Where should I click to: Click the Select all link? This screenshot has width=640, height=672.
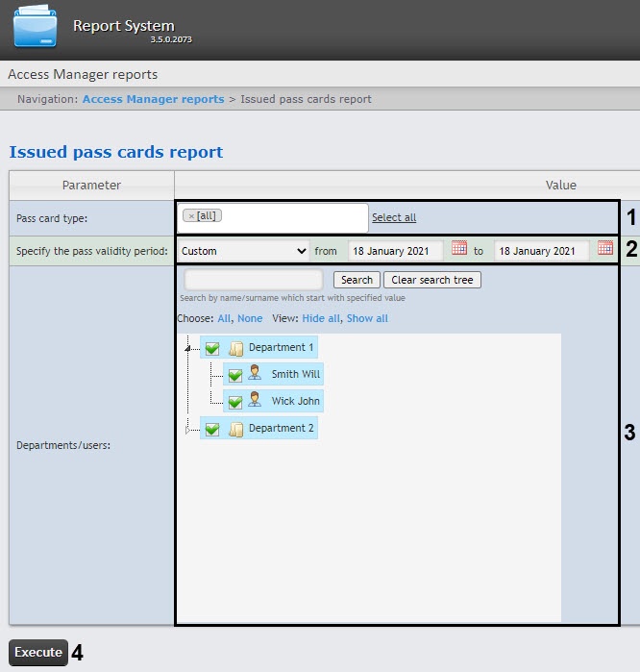pyautogui.click(x=394, y=217)
